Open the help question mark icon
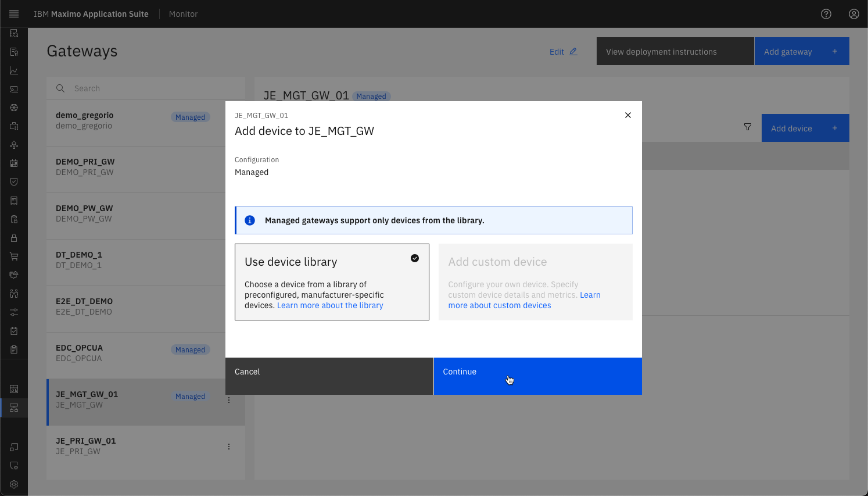 coord(826,14)
